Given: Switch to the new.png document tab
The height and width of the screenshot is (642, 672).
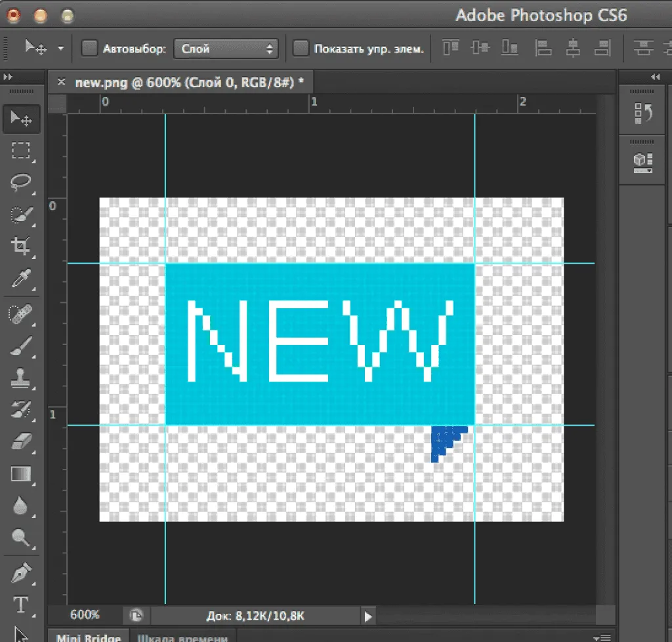Looking at the screenshot, I should 189,82.
